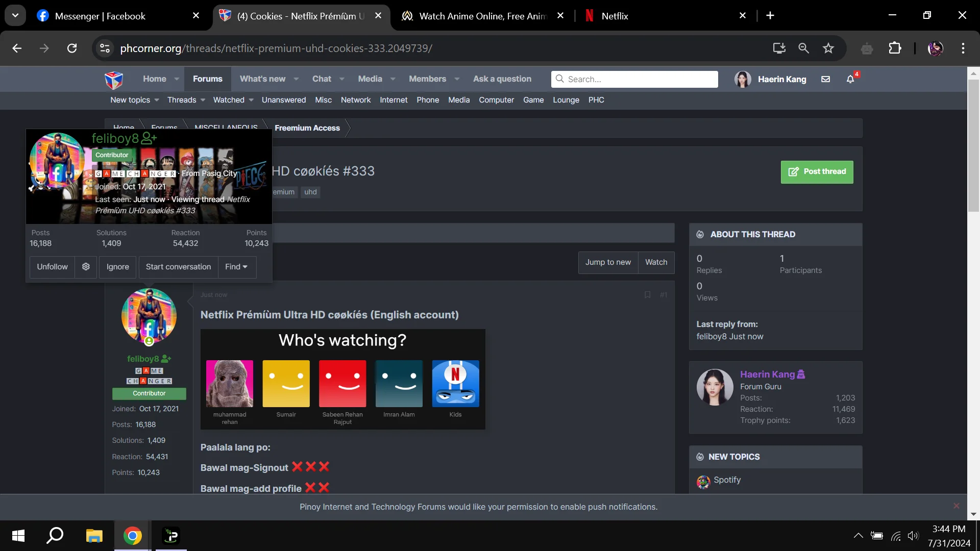Open Haerin Kang avatar in sidebar
Image resolution: width=980 pixels, height=551 pixels.
(715, 387)
